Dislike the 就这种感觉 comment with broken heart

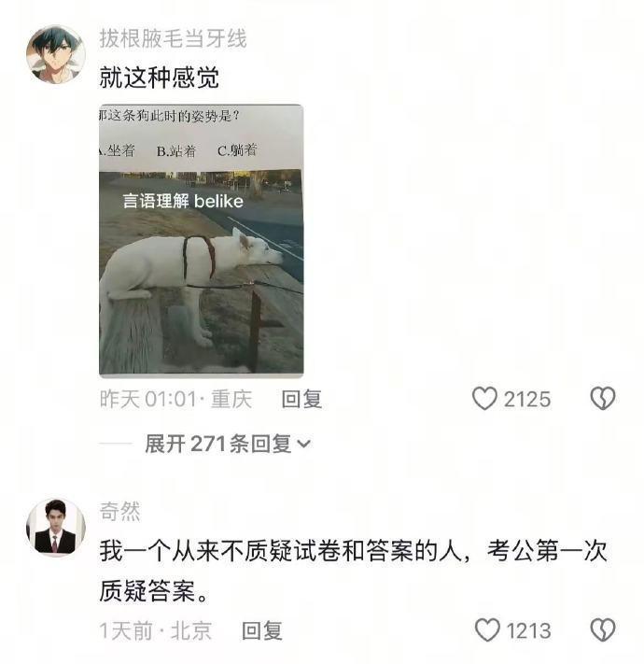coord(603,399)
